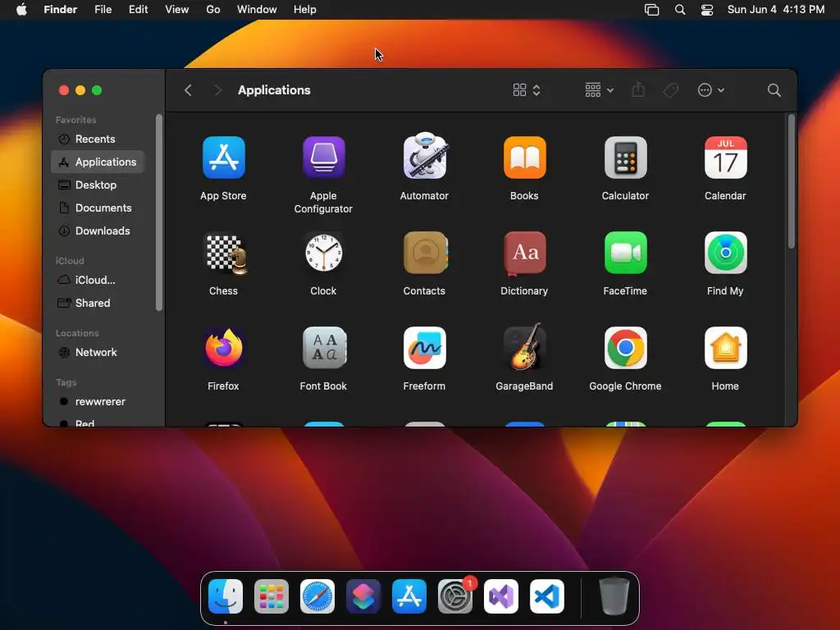
Task: Open the FaceTime app icon
Action: pos(625,253)
